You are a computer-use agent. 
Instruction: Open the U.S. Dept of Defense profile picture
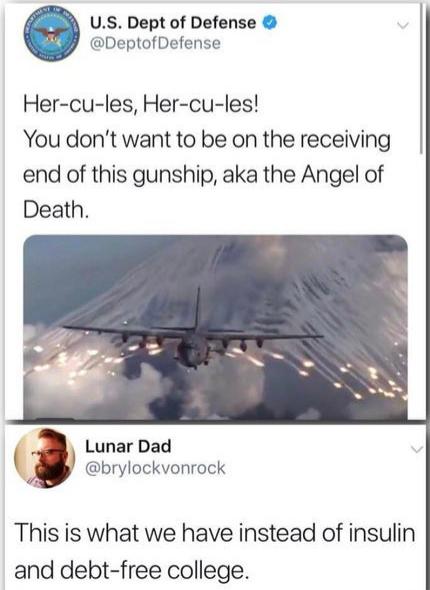pyautogui.click(x=52, y=34)
